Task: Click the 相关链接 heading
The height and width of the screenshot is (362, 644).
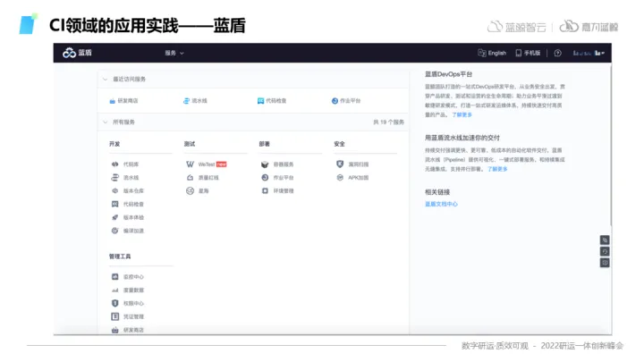Action: click(437, 192)
